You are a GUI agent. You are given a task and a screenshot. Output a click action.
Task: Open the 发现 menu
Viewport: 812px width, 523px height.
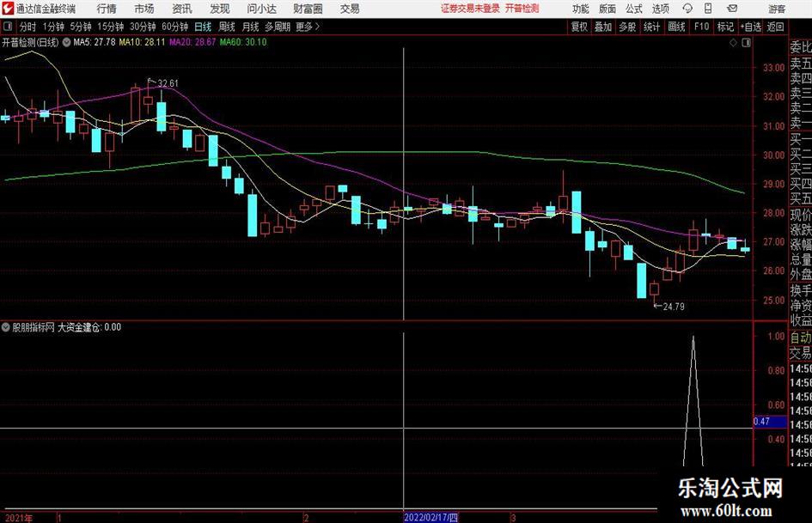tap(220, 9)
